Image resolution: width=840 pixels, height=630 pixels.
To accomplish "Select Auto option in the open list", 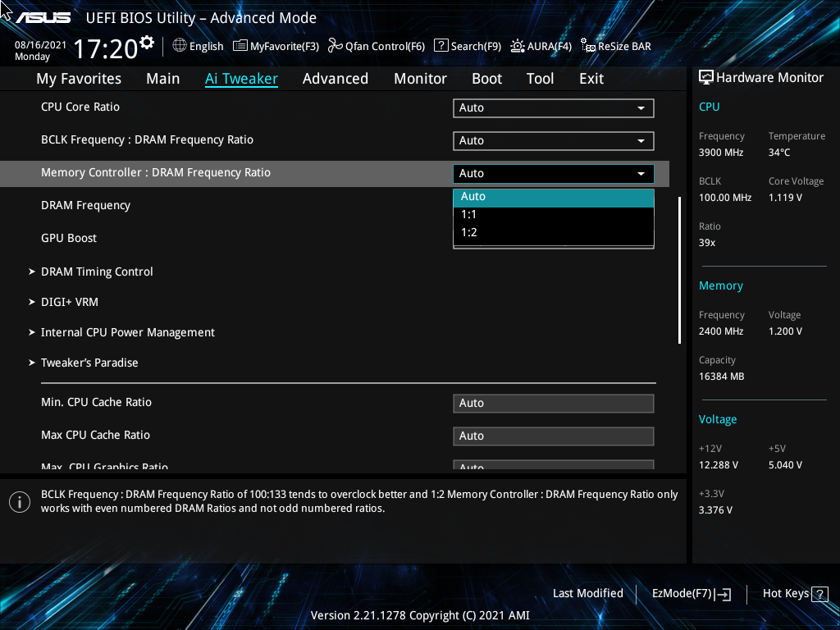I will coord(554,197).
